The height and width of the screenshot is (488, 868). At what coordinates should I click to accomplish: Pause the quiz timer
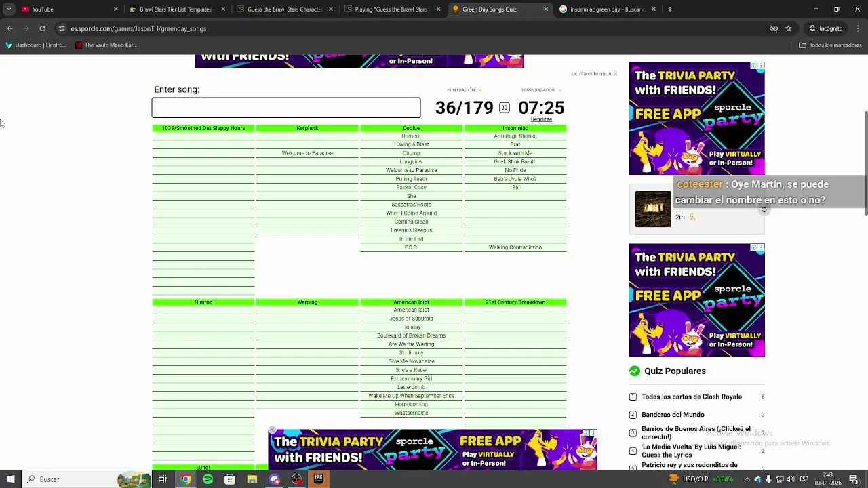click(x=504, y=108)
